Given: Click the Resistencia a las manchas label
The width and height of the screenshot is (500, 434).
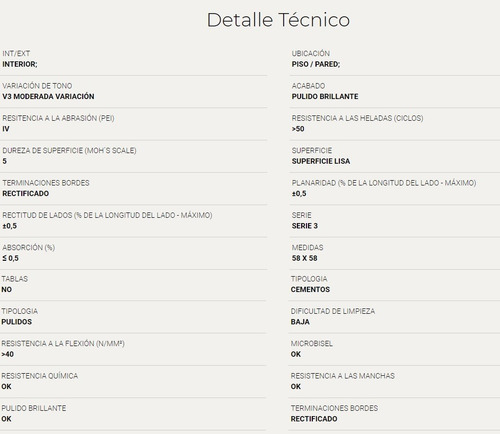Looking at the screenshot, I should 343,376.
